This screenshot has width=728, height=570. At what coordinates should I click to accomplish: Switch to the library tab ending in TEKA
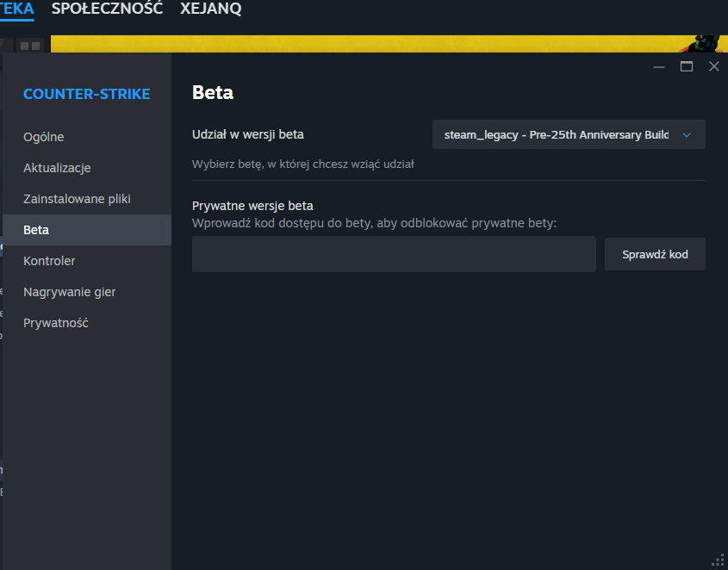click(x=16, y=9)
